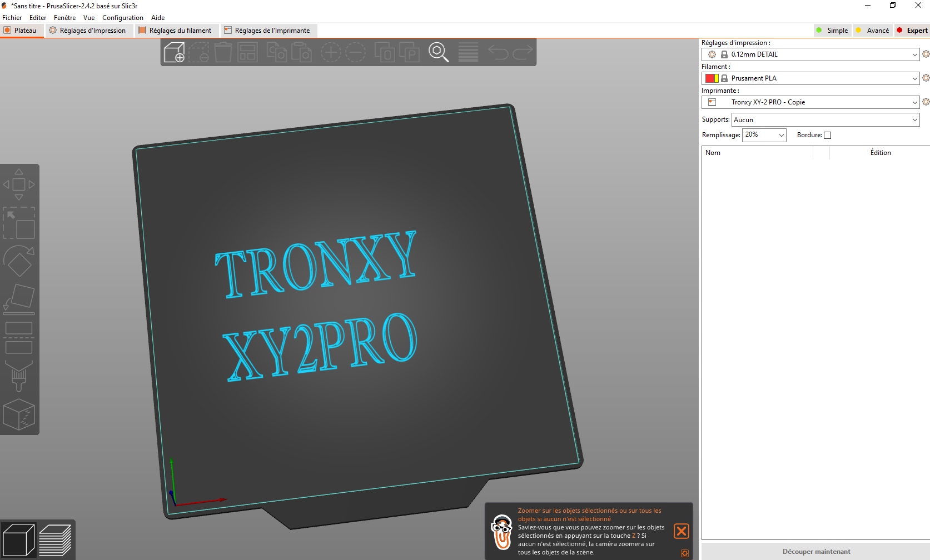Switch to 3D editor view icon
This screenshot has height=560, width=930.
point(18,540)
